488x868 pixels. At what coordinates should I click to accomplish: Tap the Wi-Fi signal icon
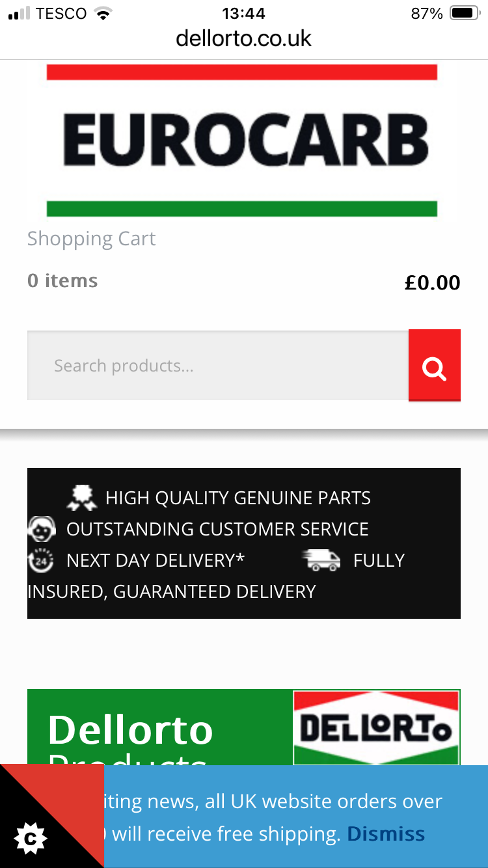tap(103, 14)
